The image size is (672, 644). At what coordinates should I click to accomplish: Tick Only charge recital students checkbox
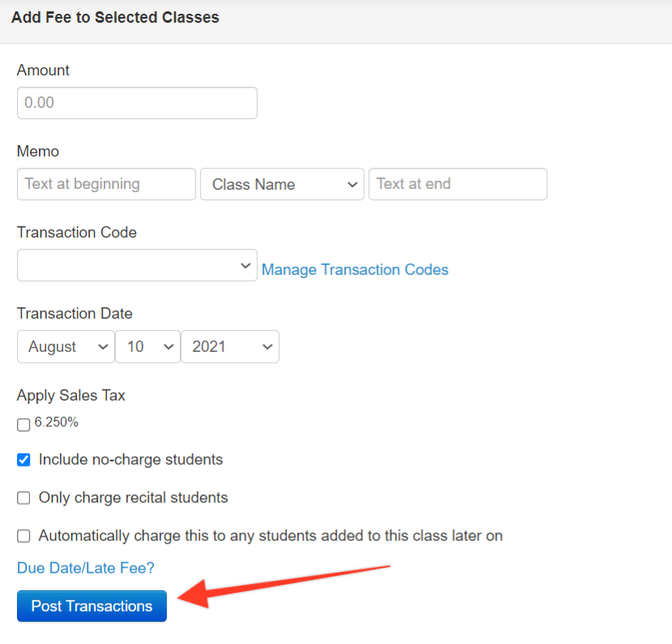(x=24, y=498)
